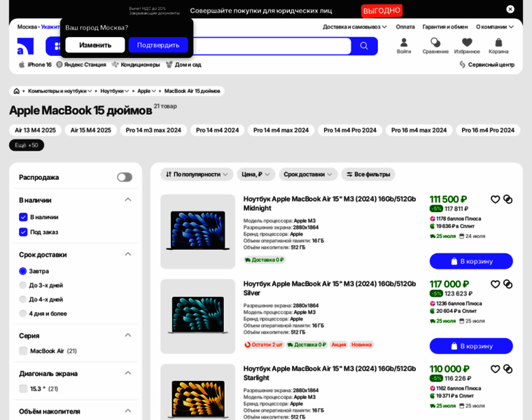532x420 pixels.
Task: Add Midnight MacBook to favorites heart
Action: click(x=495, y=199)
